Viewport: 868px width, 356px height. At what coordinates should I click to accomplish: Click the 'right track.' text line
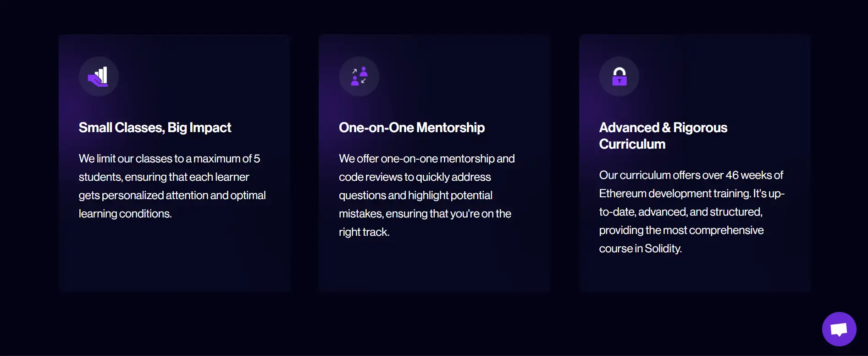[x=364, y=232]
